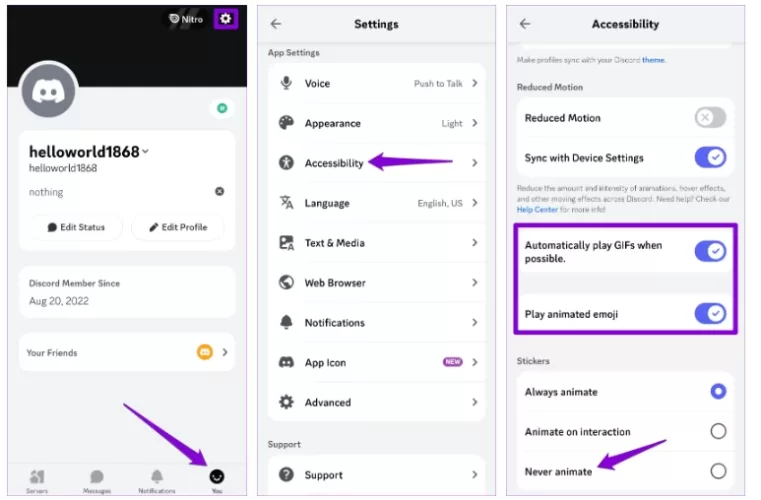Disable Sync with Device Settings
Screen dimensions: 761x500
coord(710,157)
